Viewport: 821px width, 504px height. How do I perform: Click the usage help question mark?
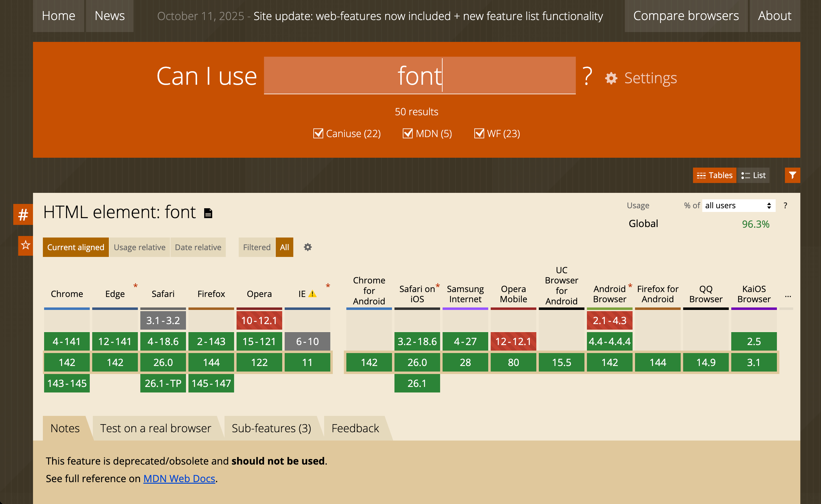pos(785,205)
